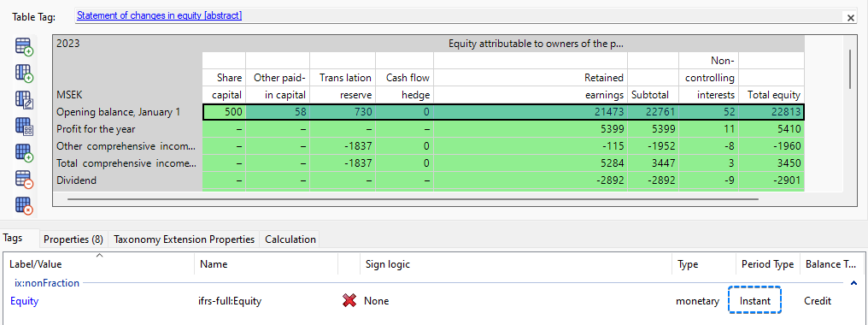Click the Name column header

pyautogui.click(x=266, y=264)
